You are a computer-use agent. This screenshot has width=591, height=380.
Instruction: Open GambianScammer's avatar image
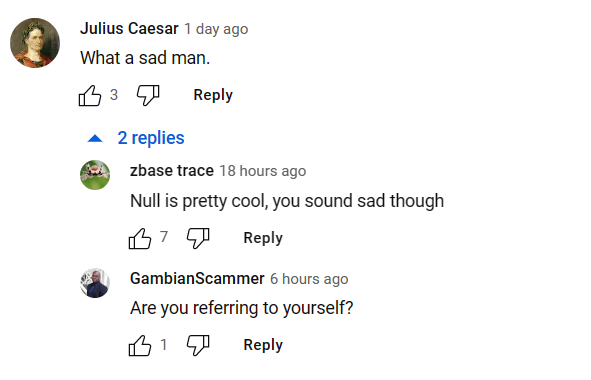point(95,283)
